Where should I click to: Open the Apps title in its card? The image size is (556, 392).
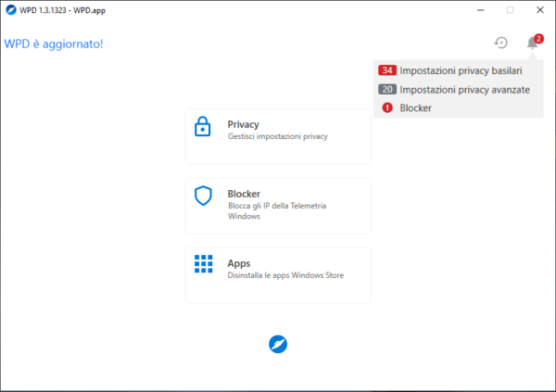click(x=239, y=263)
